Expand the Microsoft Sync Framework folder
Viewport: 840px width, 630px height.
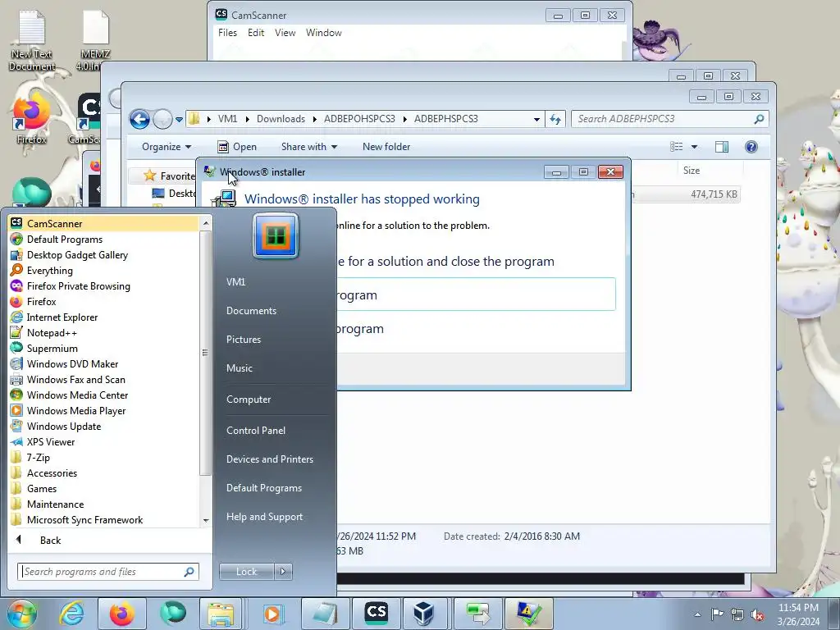click(103, 519)
